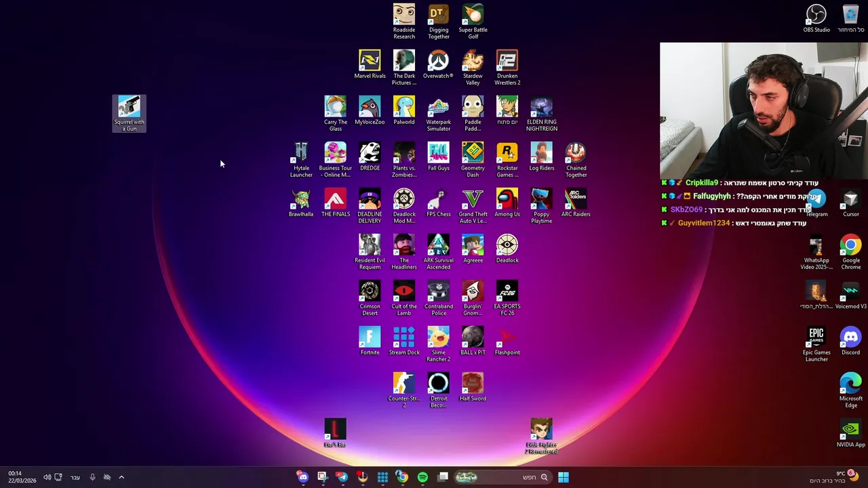The width and height of the screenshot is (868, 488).
Task: Select Little Fighter 2 Remastered icon
Action: [542, 436]
